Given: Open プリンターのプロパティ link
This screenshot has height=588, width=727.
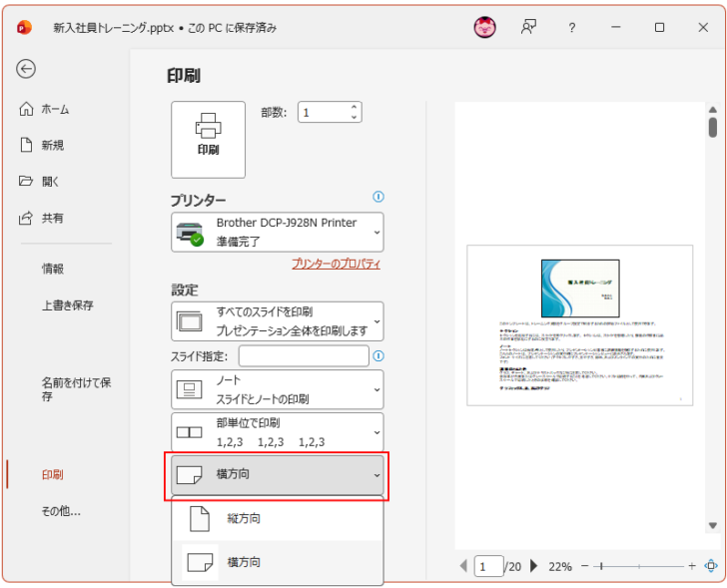Looking at the screenshot, I should 336,264.
